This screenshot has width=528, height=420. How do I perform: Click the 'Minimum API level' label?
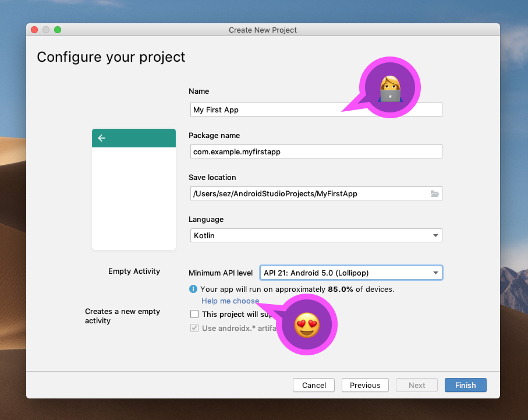click(x=221, y=273)
